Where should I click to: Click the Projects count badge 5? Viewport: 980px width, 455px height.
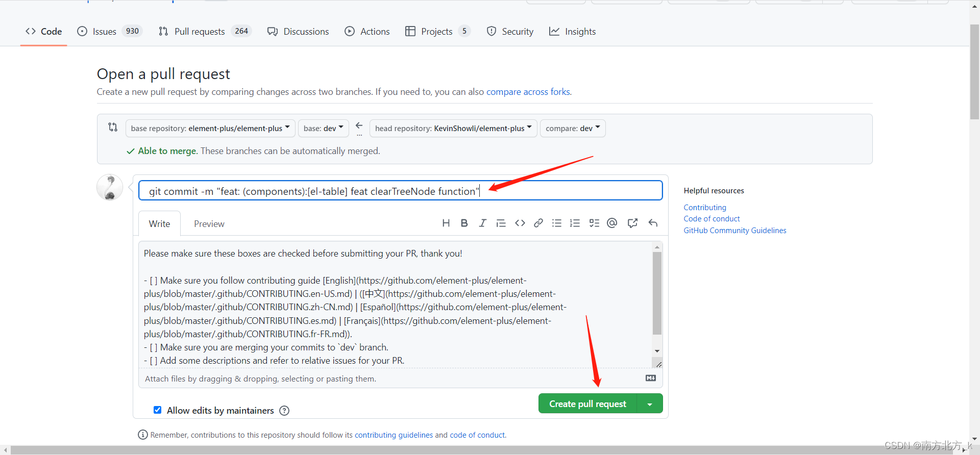pos(464,31)
